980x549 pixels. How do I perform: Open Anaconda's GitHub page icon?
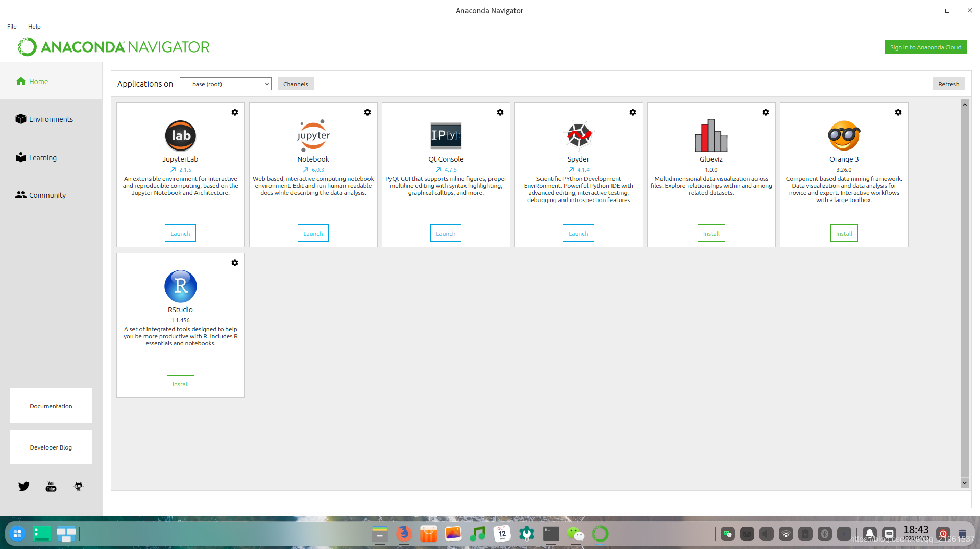[79, 486]
